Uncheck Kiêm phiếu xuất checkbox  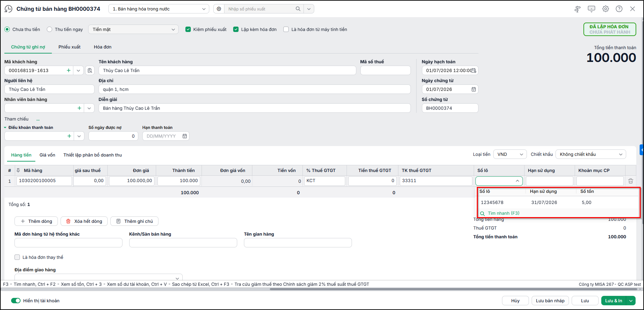coord(188,29)
